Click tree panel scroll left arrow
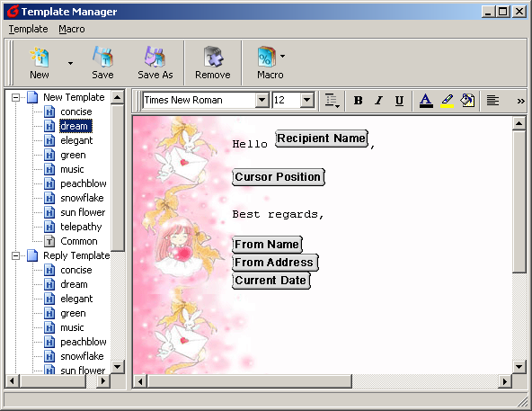 [13, 381]
